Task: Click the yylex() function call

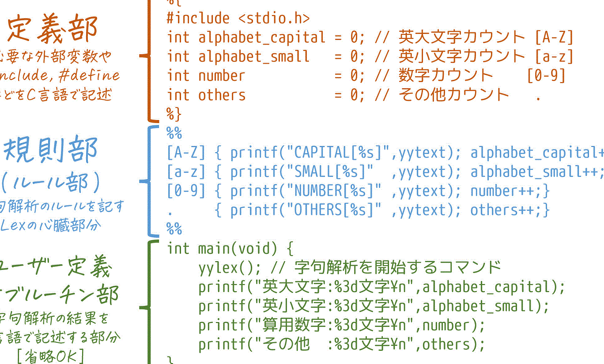Action: click(226, 267)
